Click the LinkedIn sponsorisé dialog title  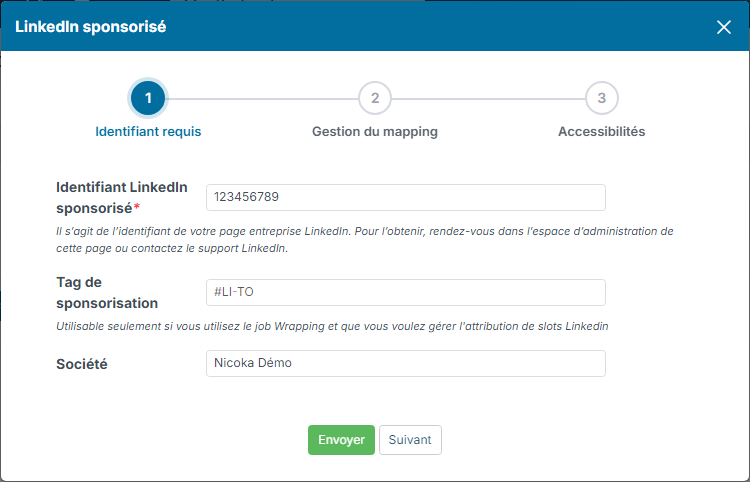click(91, 27)
